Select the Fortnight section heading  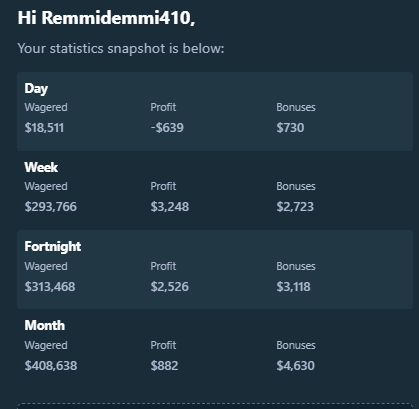pos(53,247)
